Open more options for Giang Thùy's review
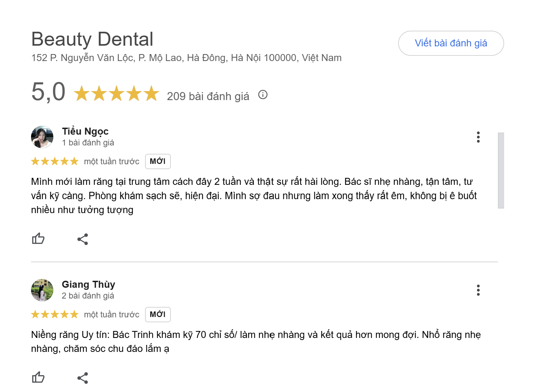 [478, 290]
